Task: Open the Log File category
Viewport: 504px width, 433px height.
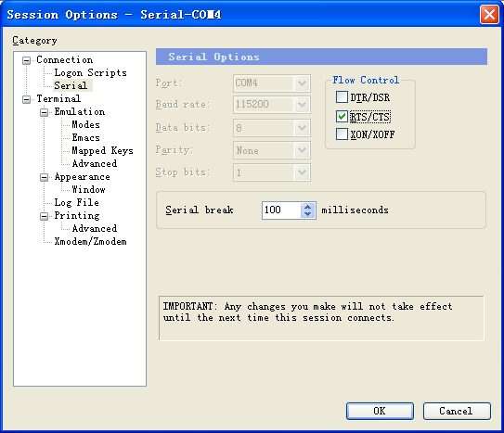Action: (76, 202)
